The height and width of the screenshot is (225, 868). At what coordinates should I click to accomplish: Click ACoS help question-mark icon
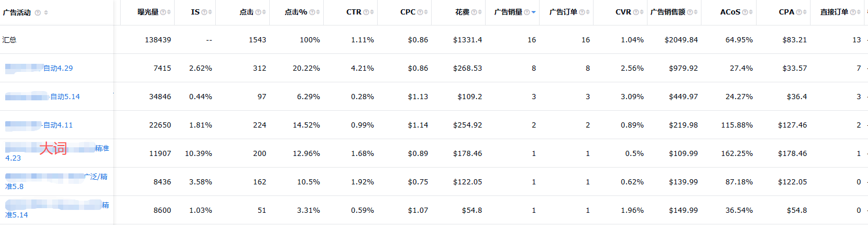[744, 12]
